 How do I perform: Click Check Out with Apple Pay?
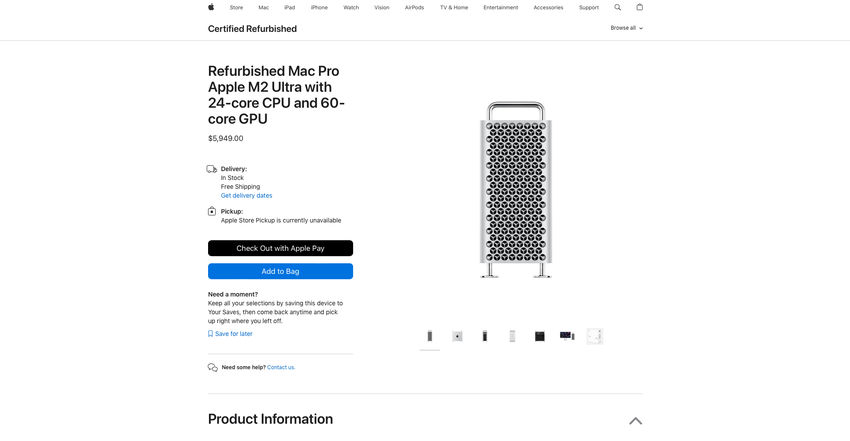coord(280,248)
